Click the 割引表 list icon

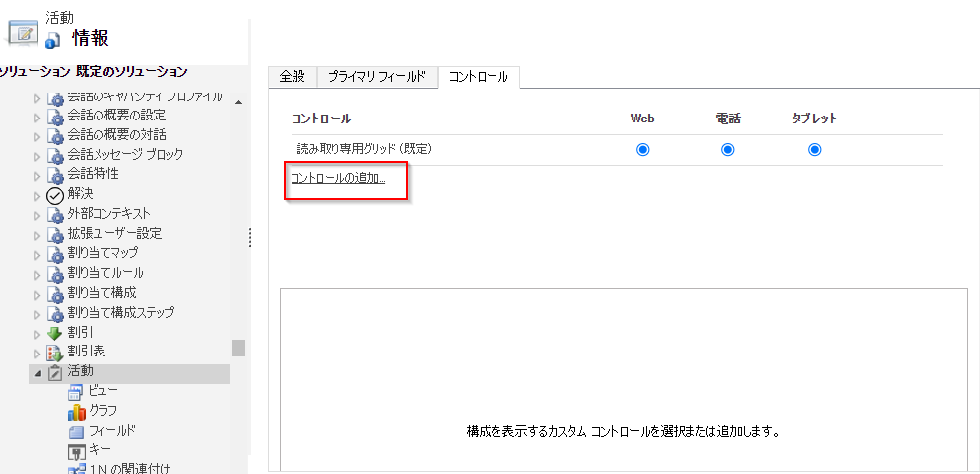[56, 353]
